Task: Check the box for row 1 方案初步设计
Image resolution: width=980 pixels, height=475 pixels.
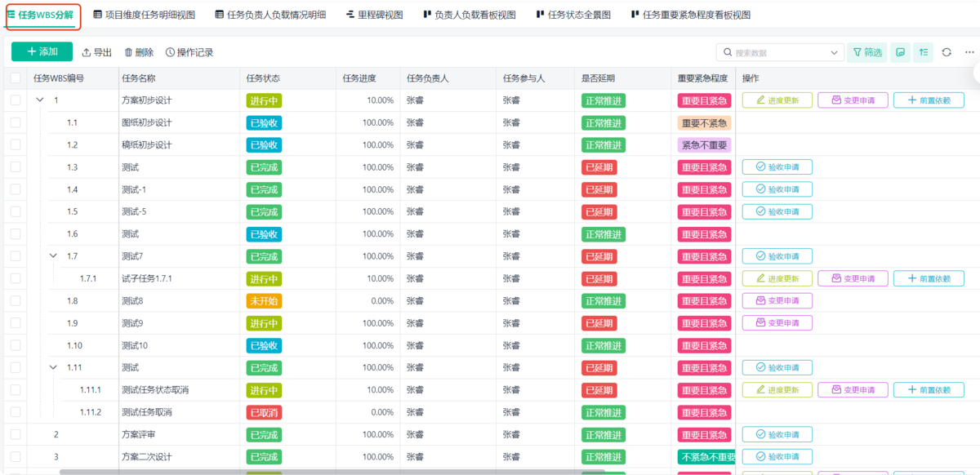Action: 16,100
